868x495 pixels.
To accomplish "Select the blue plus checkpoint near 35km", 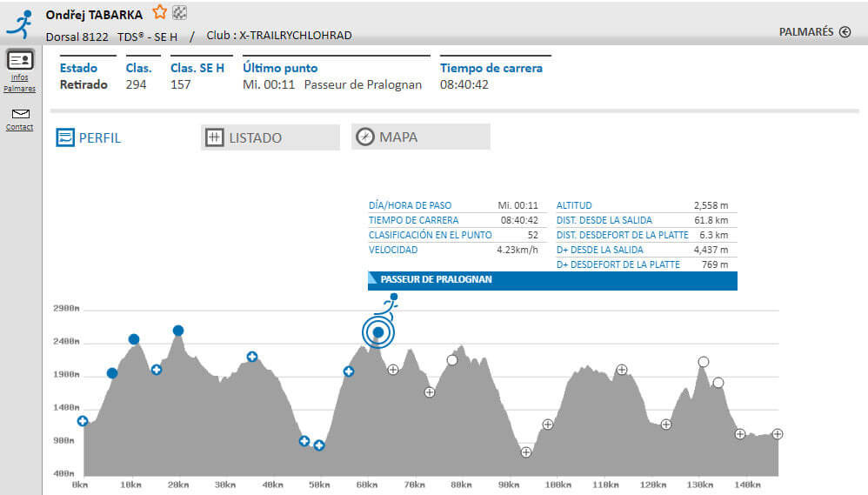I will 252,356.
